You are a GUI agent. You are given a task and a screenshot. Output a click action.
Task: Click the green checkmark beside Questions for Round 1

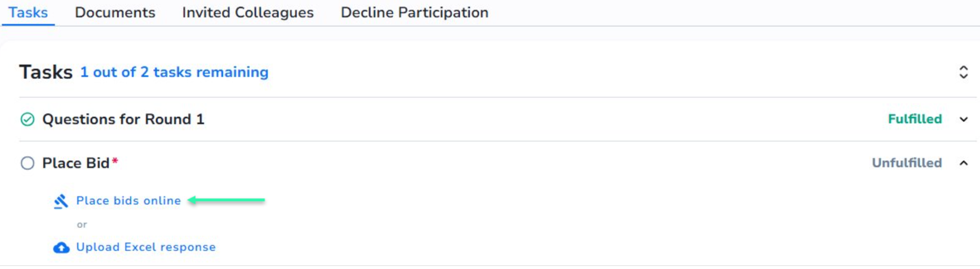pos(28,119)
